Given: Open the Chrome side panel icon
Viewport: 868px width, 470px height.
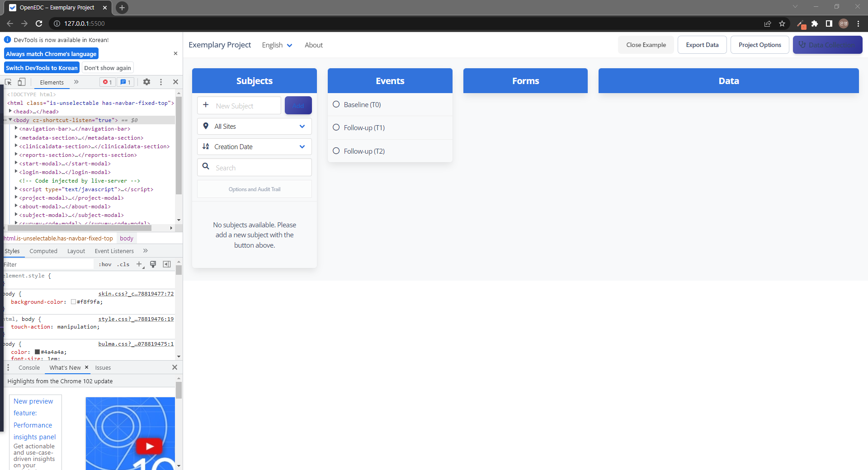Looking at the screenshot, I should tap(829, 23).
